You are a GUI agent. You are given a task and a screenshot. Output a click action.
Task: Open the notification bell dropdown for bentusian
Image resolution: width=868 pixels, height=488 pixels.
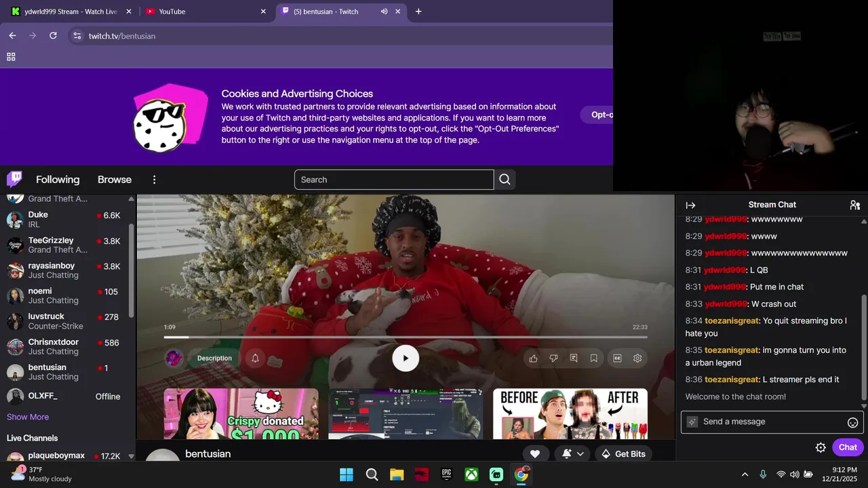(x=572, y=454)
